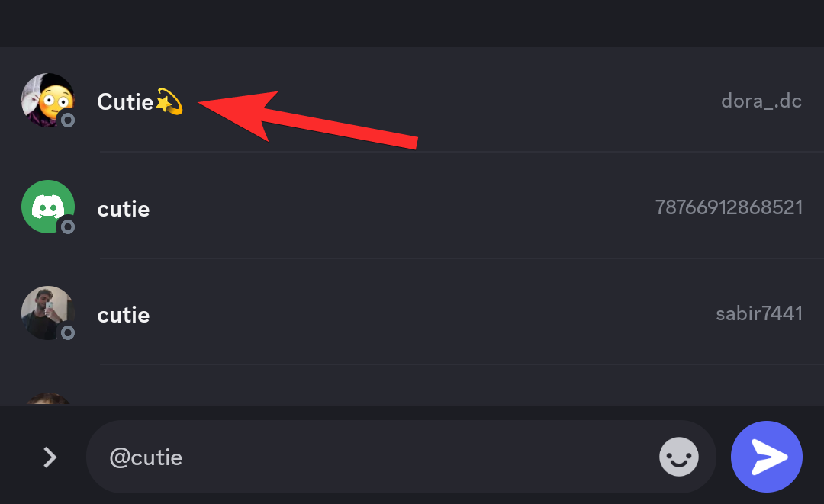Open the emoji picker smiley icon
Image resolution: width=824 pixels, height=504 pixels.
tap(679, 457)
